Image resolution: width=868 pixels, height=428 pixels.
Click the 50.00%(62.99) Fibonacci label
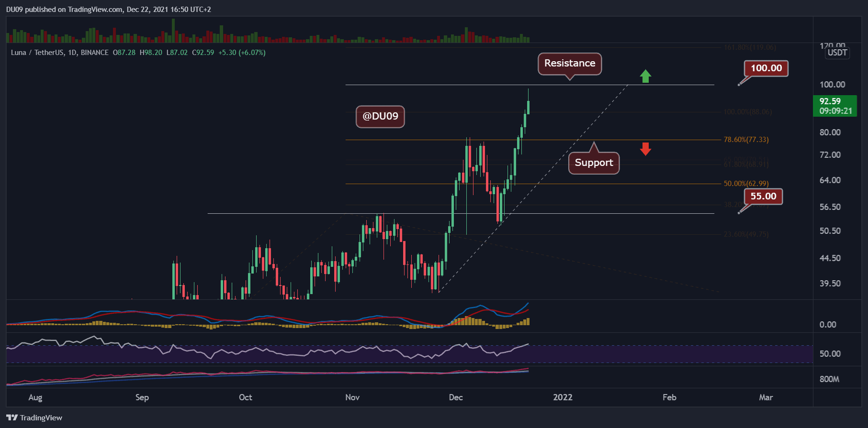tap(746, 184)
